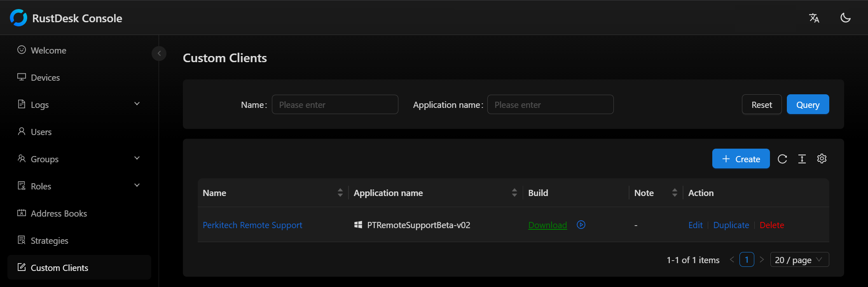868x287 pixels.
Task: Open the language translation selector
Action: pyautogui.click(x=814, y=18)
